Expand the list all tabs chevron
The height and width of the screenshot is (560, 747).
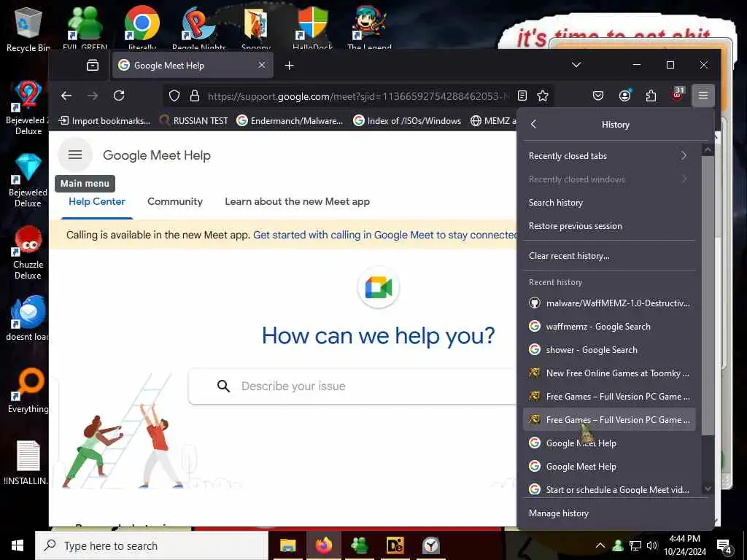(x=576, y=65)
